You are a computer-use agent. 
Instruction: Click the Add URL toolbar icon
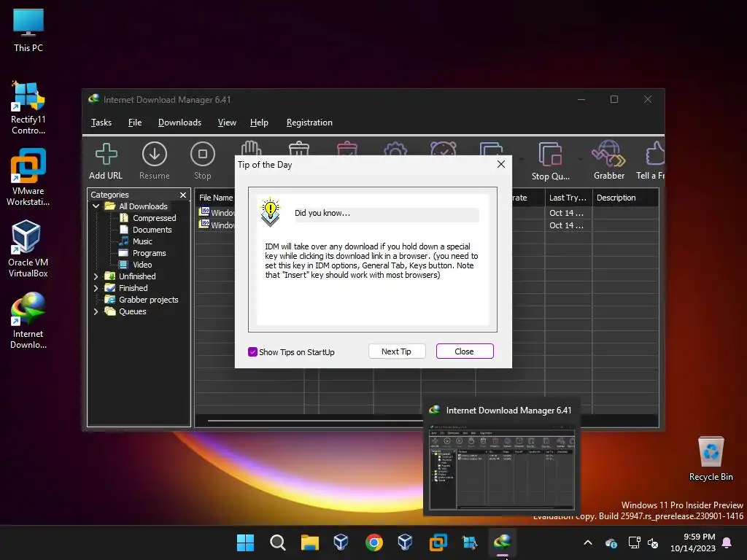click(106, 161)
